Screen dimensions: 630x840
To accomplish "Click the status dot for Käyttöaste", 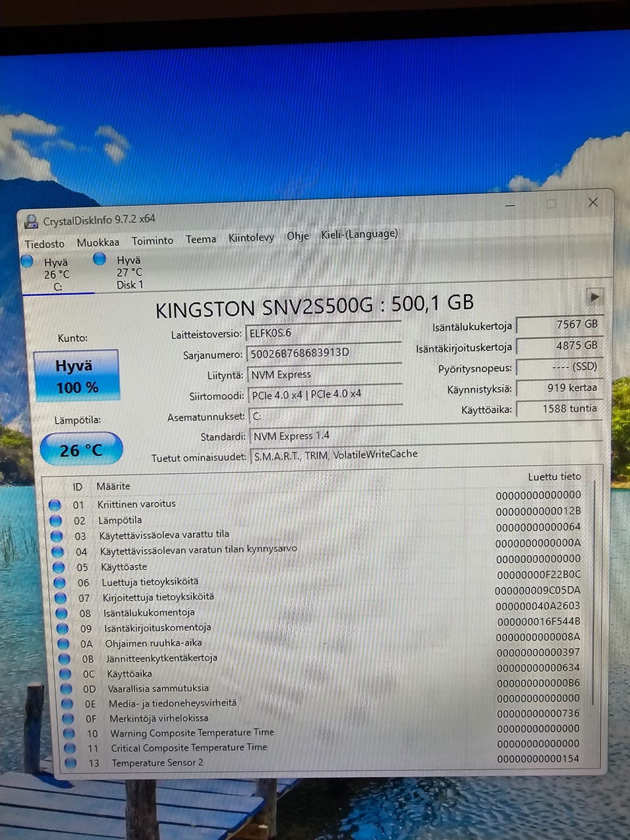I will (58, 568).
